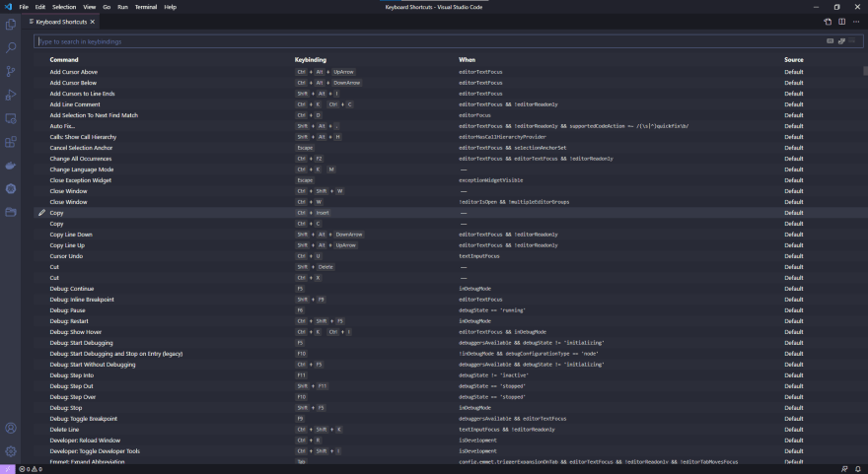The image size is (868, 474).
Task: Open the View menu
Action: (x=89, y=7)
